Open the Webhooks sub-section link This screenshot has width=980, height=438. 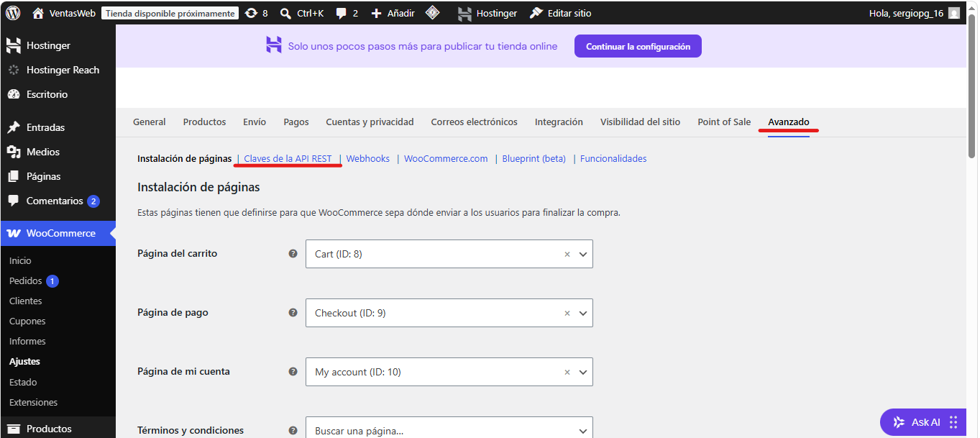[367, 158]
